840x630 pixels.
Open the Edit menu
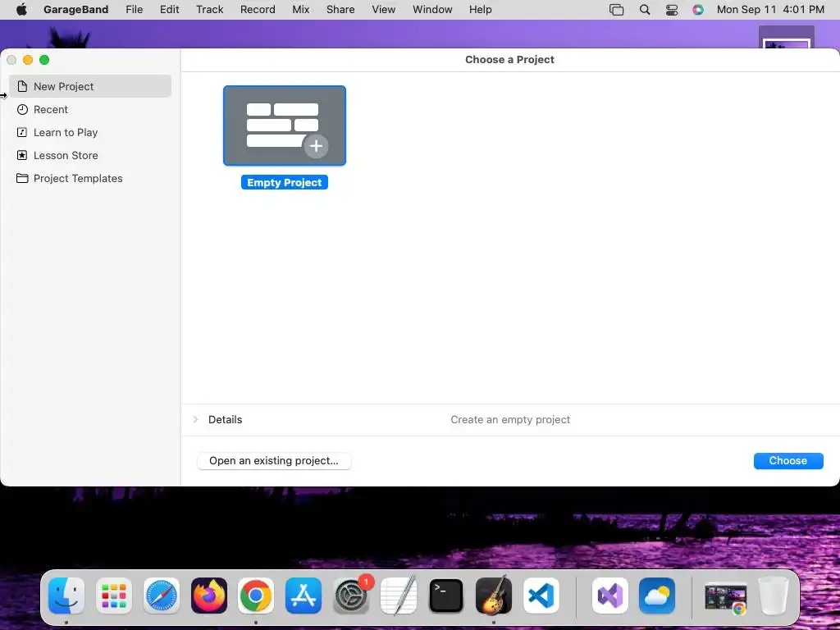click(169, 10)
